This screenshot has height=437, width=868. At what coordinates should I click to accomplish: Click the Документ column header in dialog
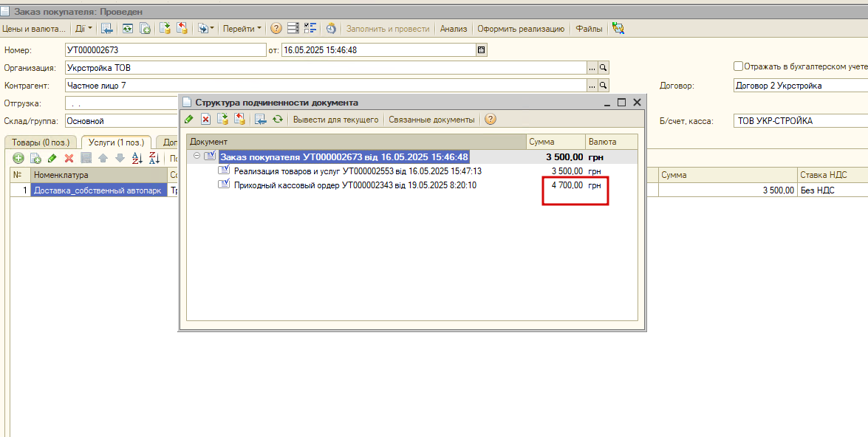coord(356,142)
